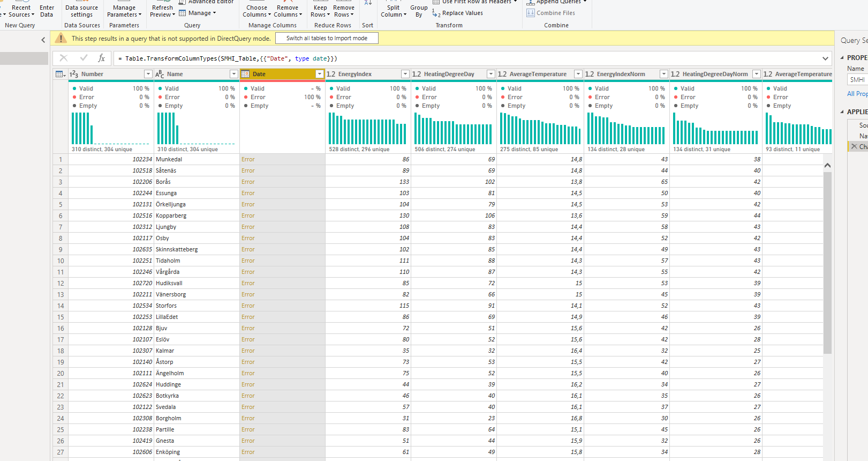868x461 pixels.
Task: Delete the Changed Type step with X icon
Action: [x=854, y=146]
